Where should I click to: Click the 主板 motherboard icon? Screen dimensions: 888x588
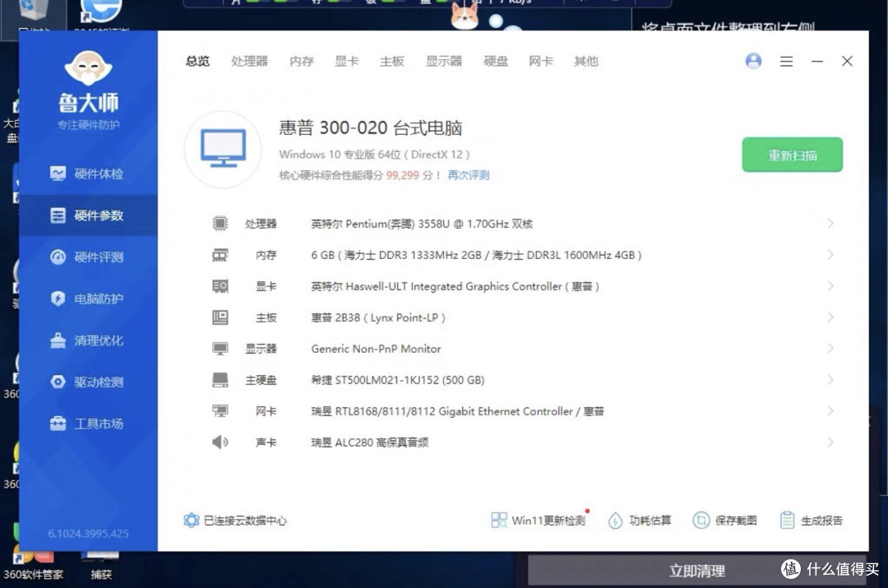(220, 317)
